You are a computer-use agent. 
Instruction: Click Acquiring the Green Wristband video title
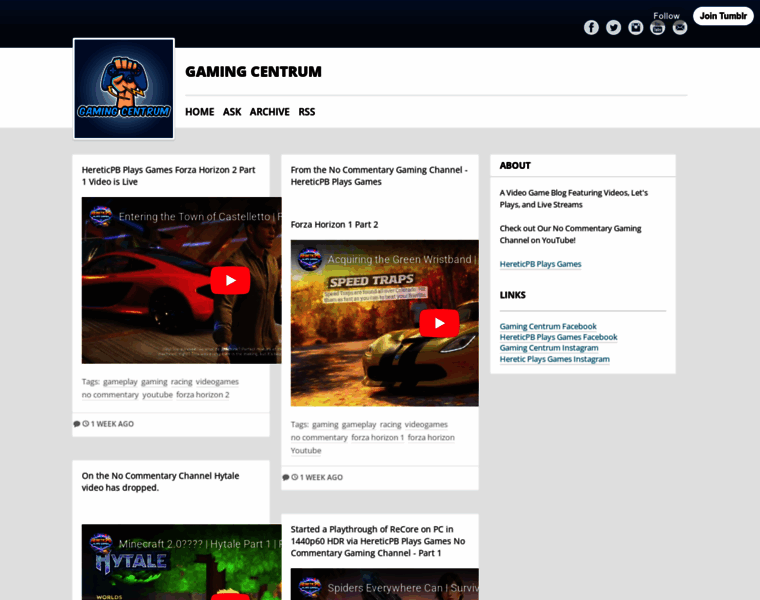402,259
